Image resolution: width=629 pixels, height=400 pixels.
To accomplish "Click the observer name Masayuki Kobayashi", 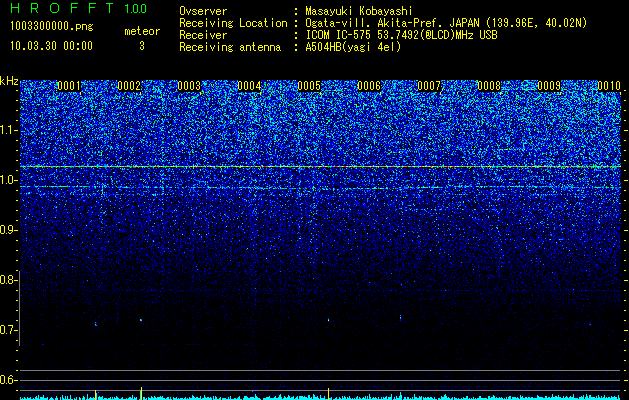I will (x=359, y=11).
